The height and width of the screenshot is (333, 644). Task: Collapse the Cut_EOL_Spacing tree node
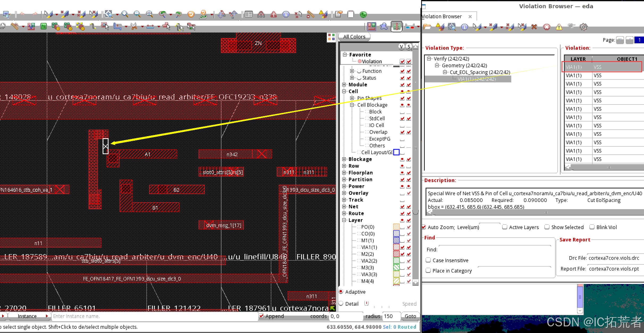point(445,72)
